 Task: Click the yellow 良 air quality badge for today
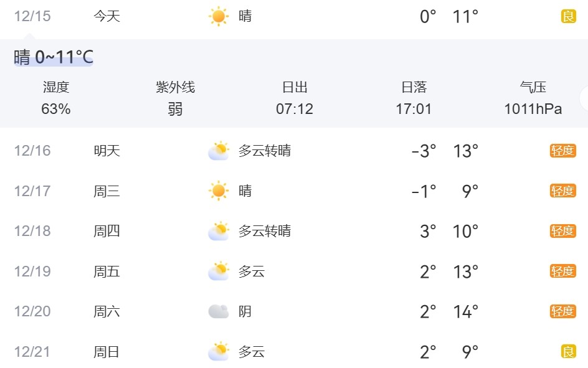[568, 16]
